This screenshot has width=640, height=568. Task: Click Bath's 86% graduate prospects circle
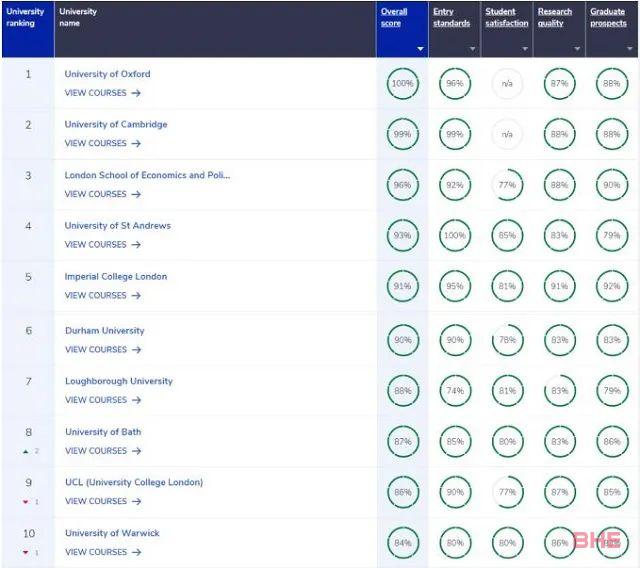(612, 442)
